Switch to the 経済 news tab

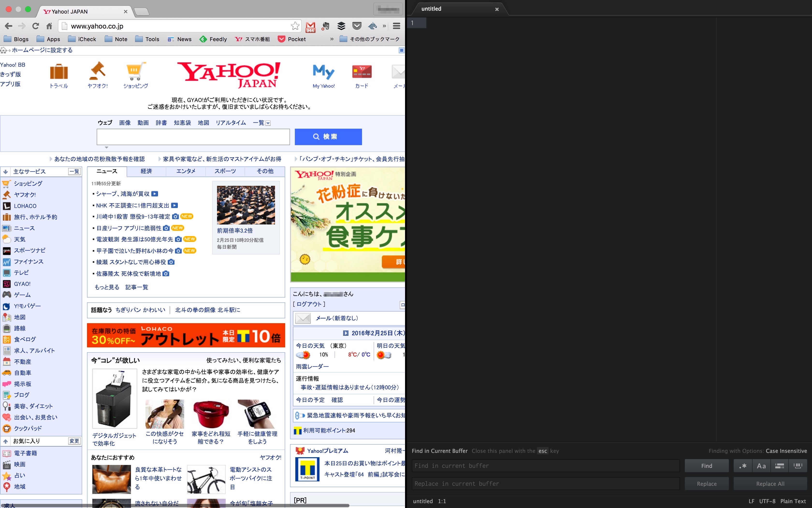(146, 171)
